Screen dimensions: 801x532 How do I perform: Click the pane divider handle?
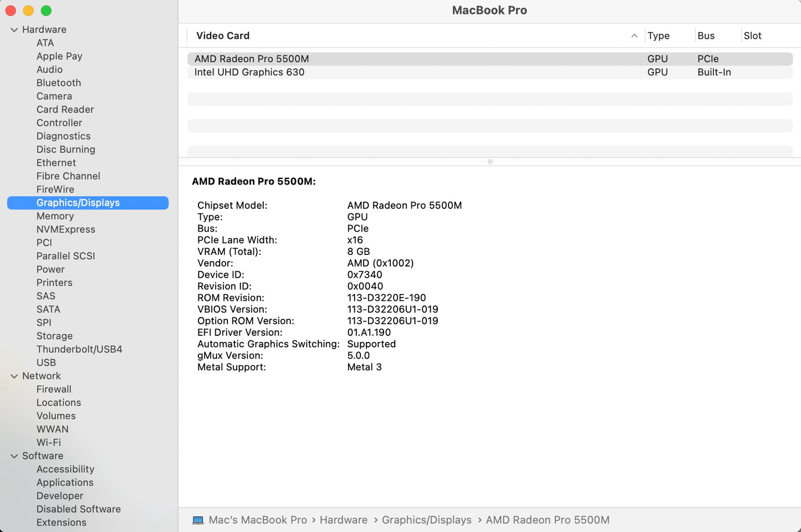(490, 162)
